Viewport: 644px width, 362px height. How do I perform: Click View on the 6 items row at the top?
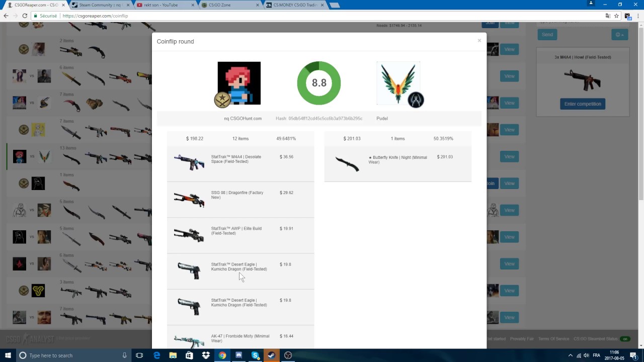tap(509, 76)
